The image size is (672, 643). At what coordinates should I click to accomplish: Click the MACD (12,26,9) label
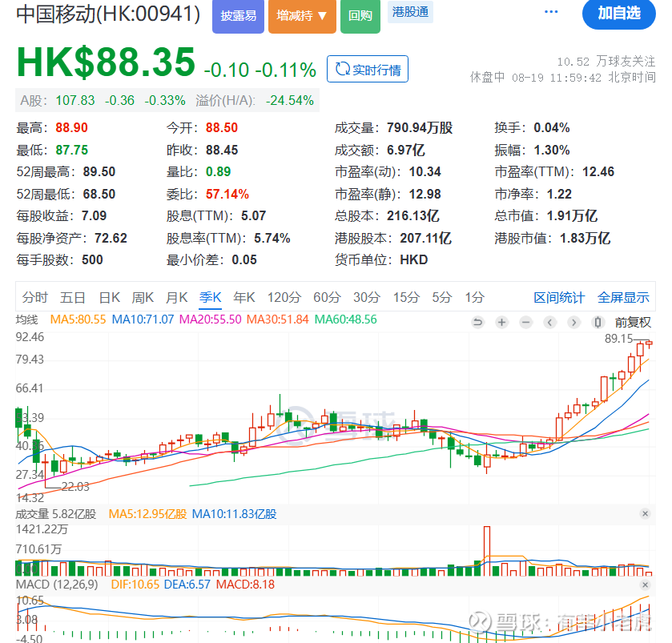coord(57,585)
